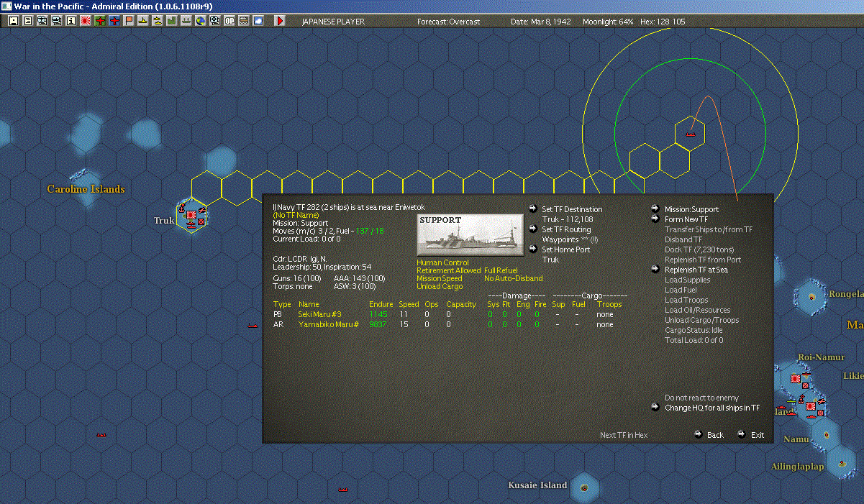Click the JAPANESE PLAYER label
The image size is (864, 504).
(332, 22)
